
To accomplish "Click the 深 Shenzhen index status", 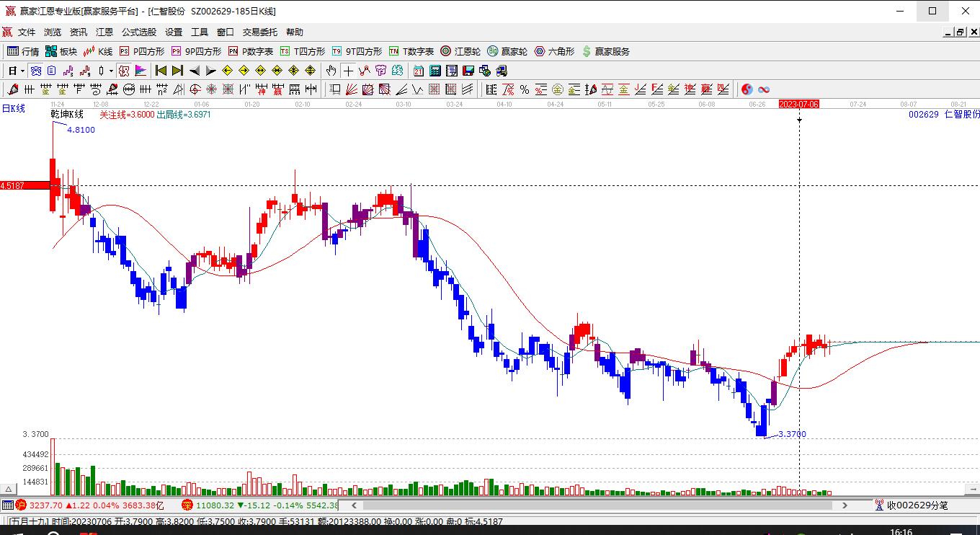I will (x=187, y=505).
